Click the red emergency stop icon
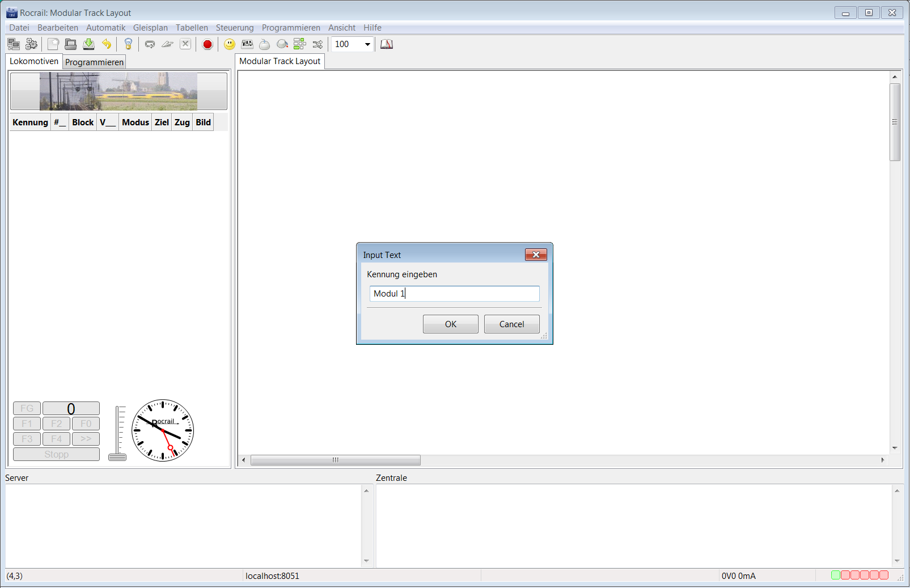 click(x=208, y=44)
